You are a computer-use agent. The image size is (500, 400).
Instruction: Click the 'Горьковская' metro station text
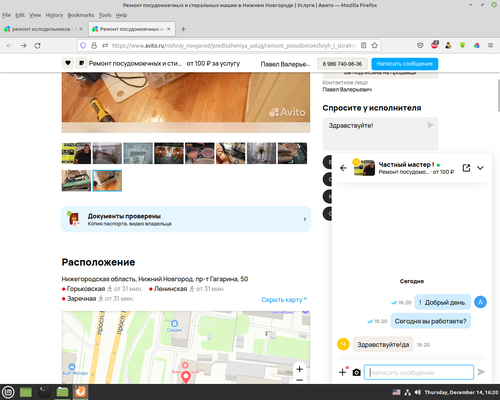pyautogui.click(x=86, y=289)
